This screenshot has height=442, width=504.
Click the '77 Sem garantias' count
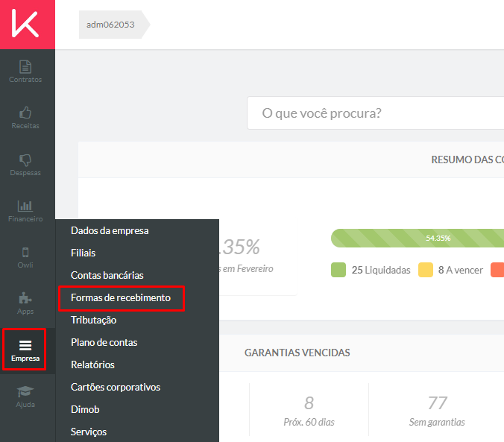437,411
